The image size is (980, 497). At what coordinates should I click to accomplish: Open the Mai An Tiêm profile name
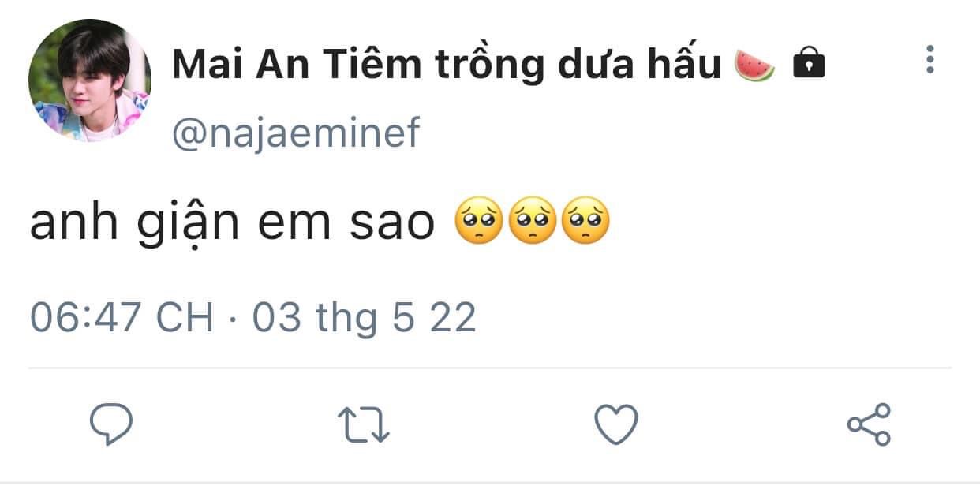tap(447, 64)
